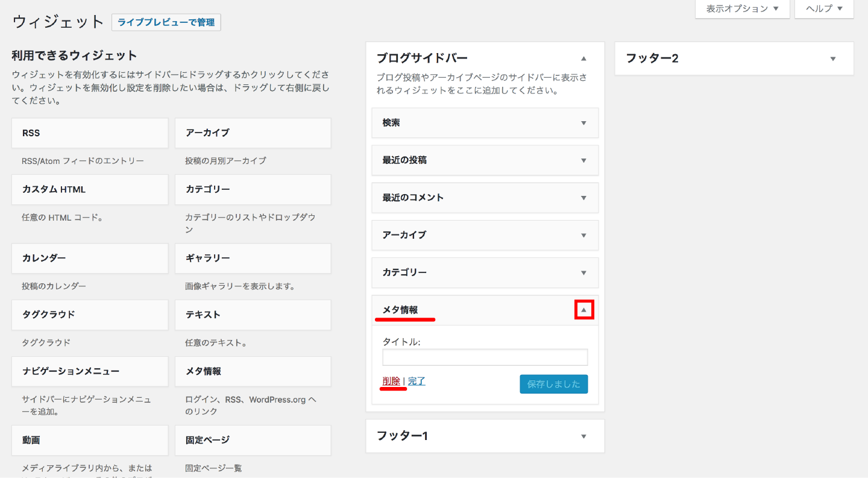Expand the 検索 widget settings

pyautogui.click(x=583, y=123)
